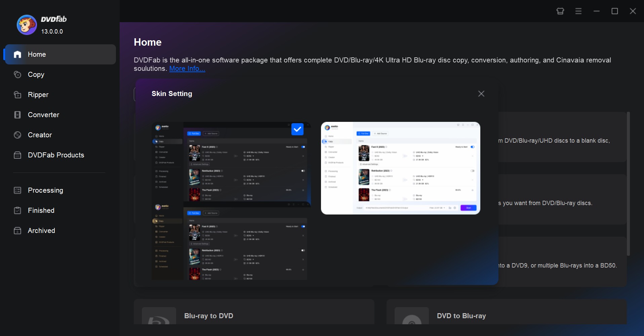Click the DVDFab monkey logo
644x336 pixels.
point(26,25)
